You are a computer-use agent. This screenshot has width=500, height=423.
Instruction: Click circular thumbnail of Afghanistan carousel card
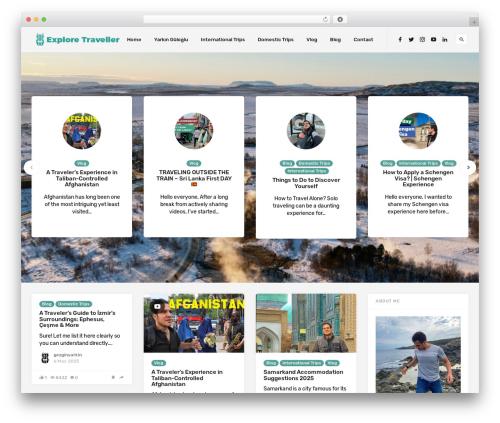[x=82, y=131]
